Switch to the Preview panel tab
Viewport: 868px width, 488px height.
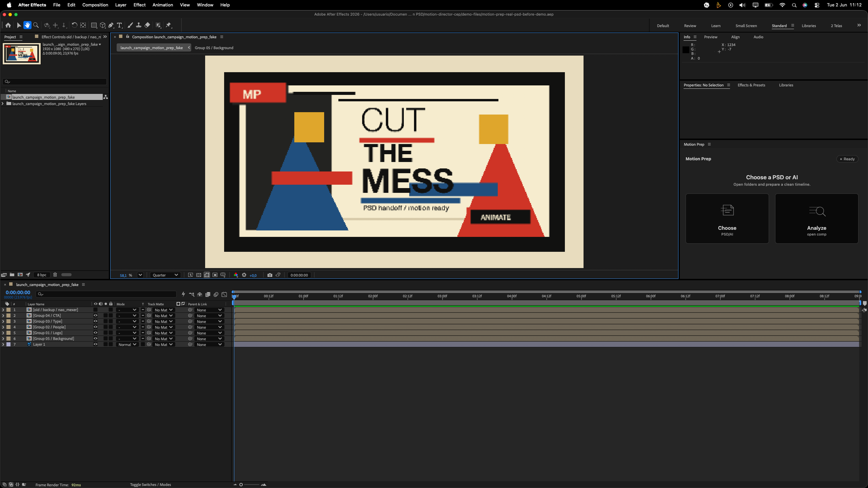coord(710,37)
